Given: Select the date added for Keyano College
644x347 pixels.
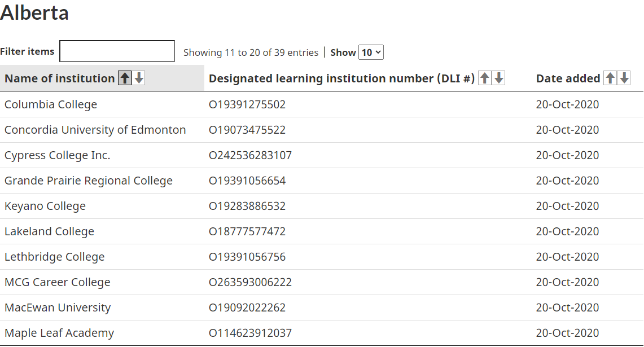Looking at the screenshot, I should [x=568, y=206].
